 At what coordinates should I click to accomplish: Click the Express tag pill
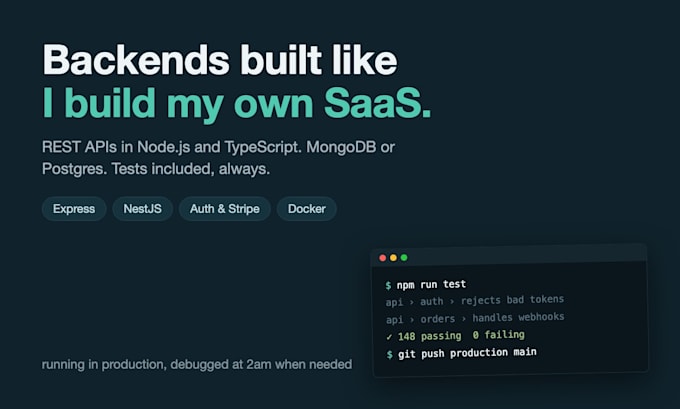(74, 209)
